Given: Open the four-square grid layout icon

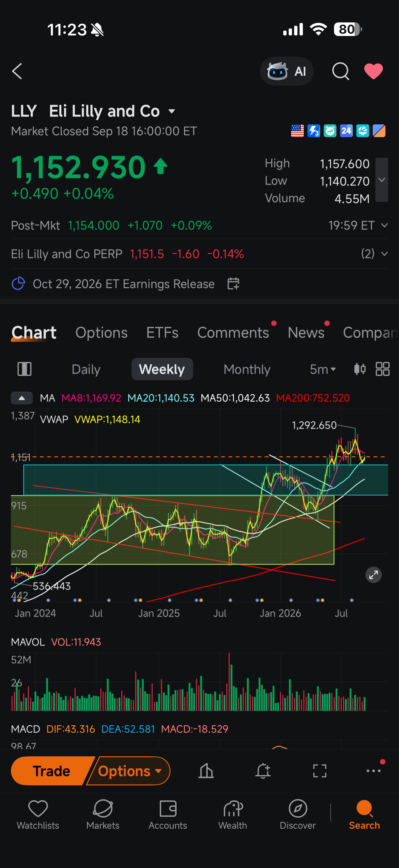Looking at the screenshot, I should (382, 369).
